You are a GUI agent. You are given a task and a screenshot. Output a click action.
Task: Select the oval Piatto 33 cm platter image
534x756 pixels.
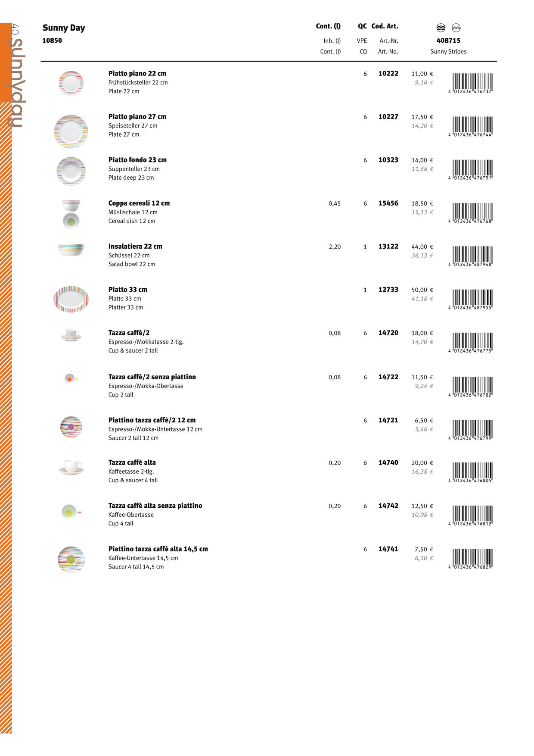(71, 299)
